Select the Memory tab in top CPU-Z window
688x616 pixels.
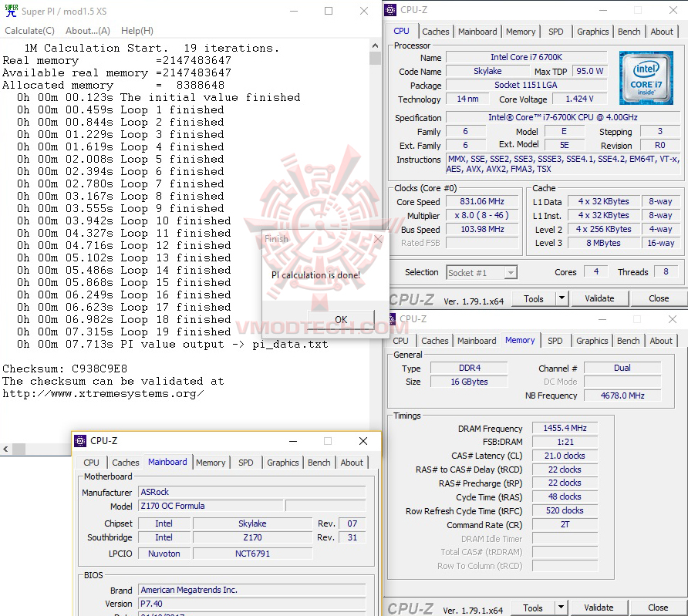click(x=521, y=32)
